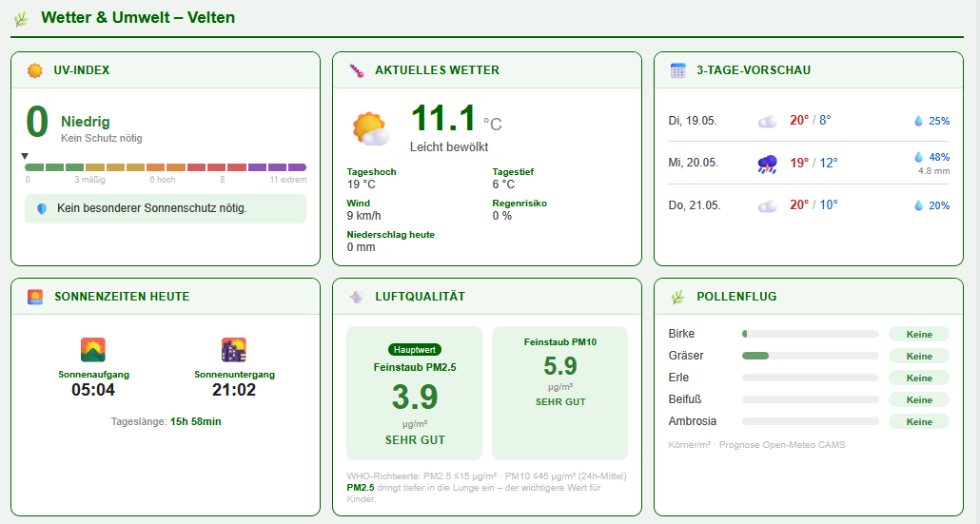Click the sun icon in the UV-Index header

[x=35, y=70]
